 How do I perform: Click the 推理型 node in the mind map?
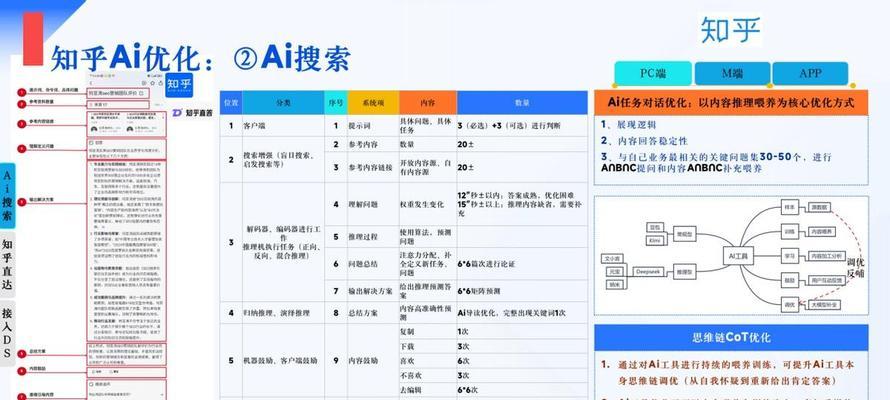pyautogui.click(x=685, y=272)
